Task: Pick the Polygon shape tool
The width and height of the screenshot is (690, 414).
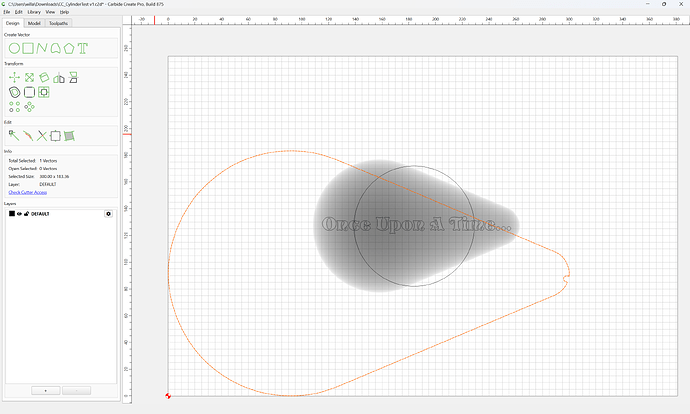Action: pos(69,48)
